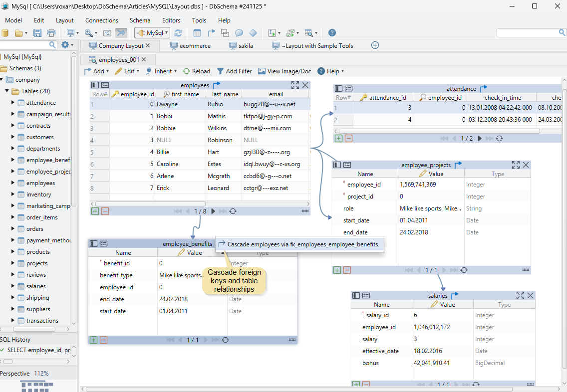Open the Add dropdown in the editor toolbar
Image resolution: width=567 pixels, height=392 pixels.
coord(96,71)
